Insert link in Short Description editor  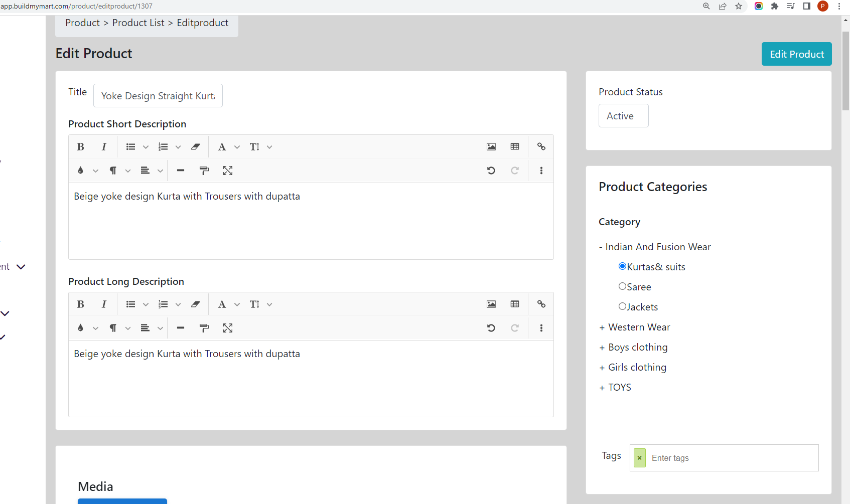tap(541, 147)
